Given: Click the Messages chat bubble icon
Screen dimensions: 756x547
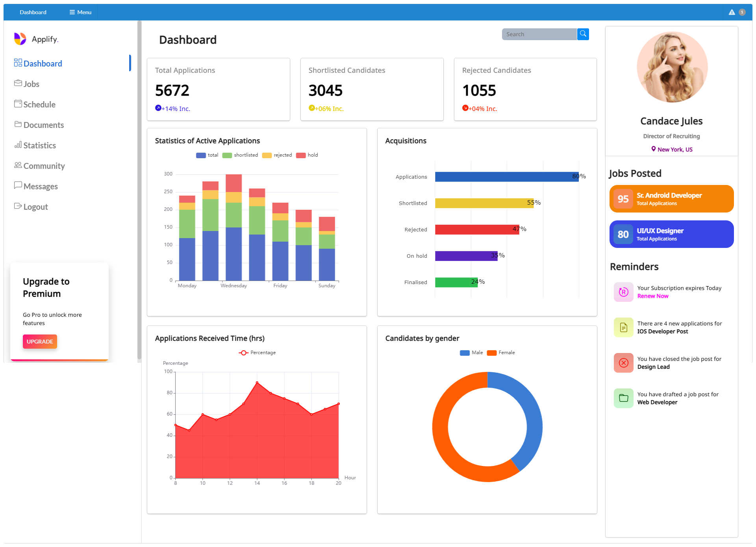Looking at the screenshot, I should 18,185.
